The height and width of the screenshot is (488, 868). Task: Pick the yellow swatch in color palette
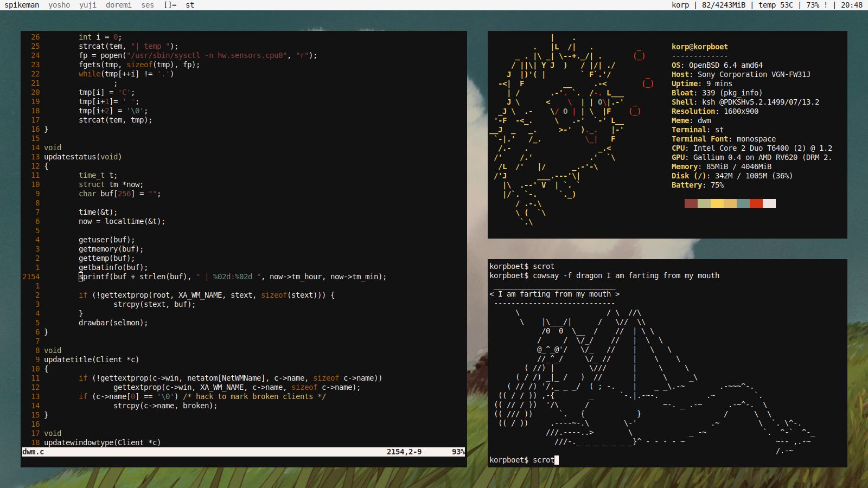coord(717,204)
